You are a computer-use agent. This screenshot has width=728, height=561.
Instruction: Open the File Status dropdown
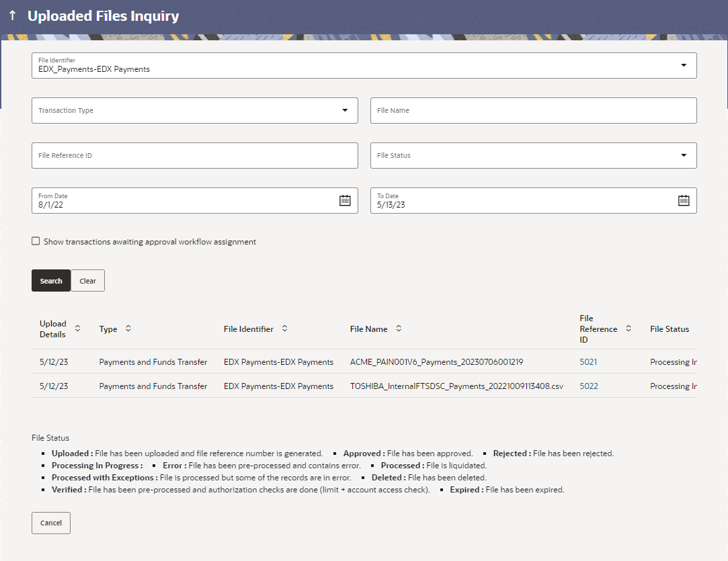coord(684,155)
